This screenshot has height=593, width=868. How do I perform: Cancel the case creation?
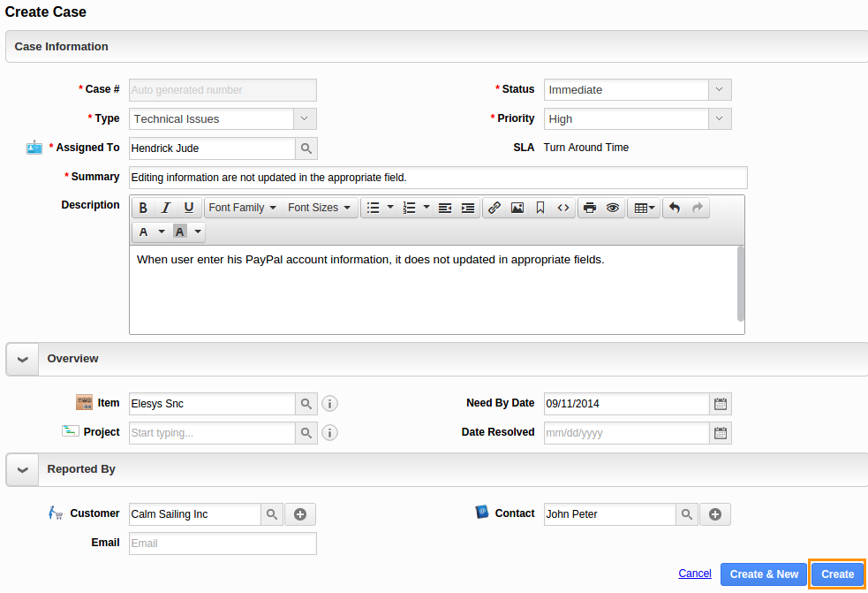pyautogui.click(x=694, y=574)
